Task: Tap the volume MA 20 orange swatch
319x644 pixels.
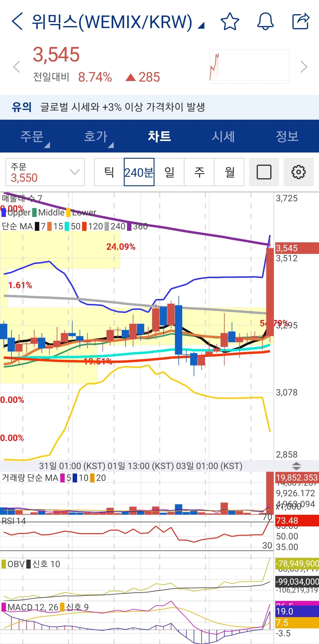Action: (x=92, y=478)
